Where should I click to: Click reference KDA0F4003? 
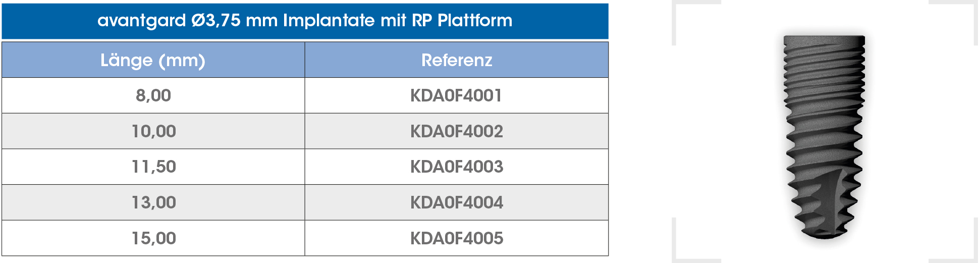click(457, 167)
